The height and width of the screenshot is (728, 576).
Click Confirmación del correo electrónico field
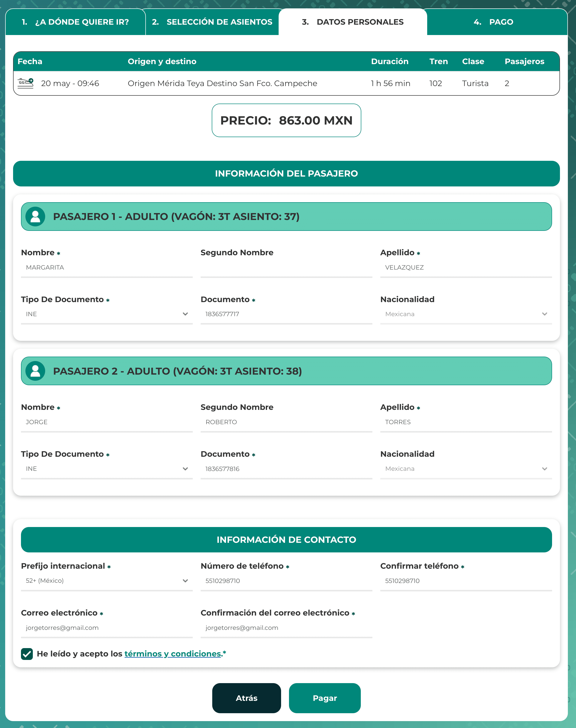coord(286,628)
